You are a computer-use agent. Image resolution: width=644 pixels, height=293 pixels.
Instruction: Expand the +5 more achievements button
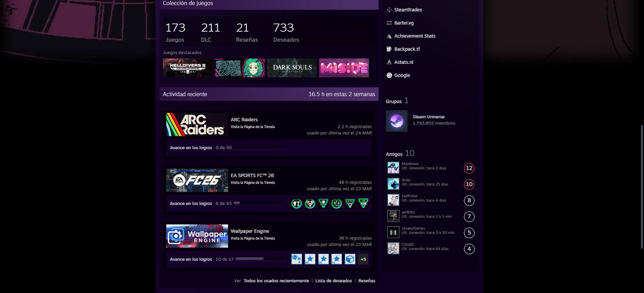tap(363, 259)
